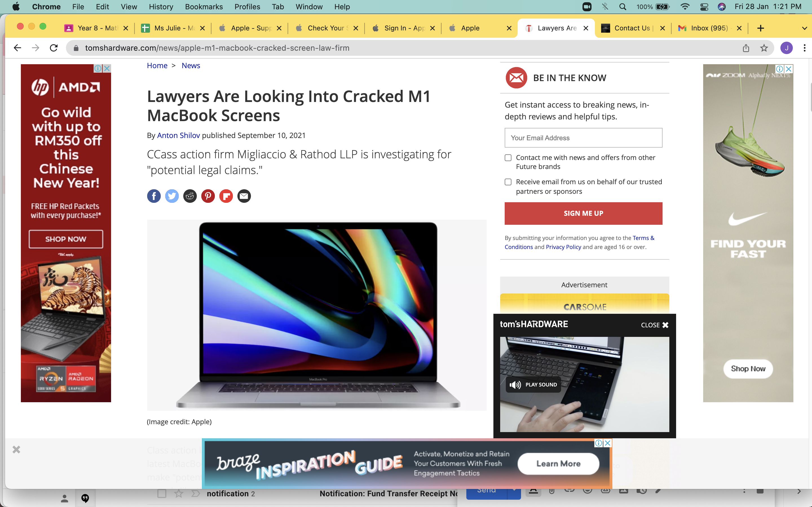Bookmark this page with the star icon
The width and height of the screenshot is (812, 507).
(764, 48)
